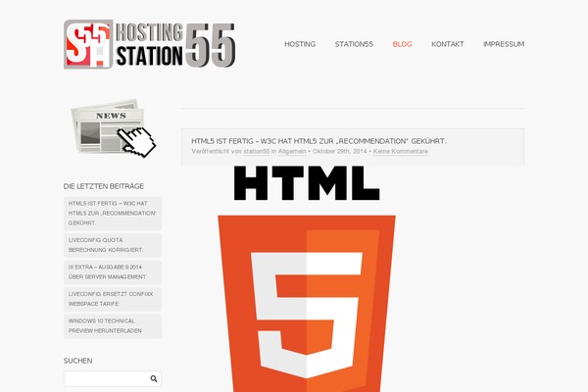Open Liveconfig Quota Berechnung korrigiert post

[x=113, y=245]
